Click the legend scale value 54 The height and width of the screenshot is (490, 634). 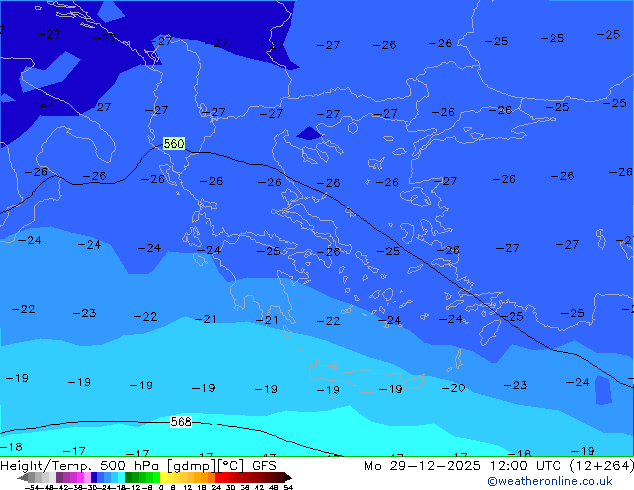288,487
